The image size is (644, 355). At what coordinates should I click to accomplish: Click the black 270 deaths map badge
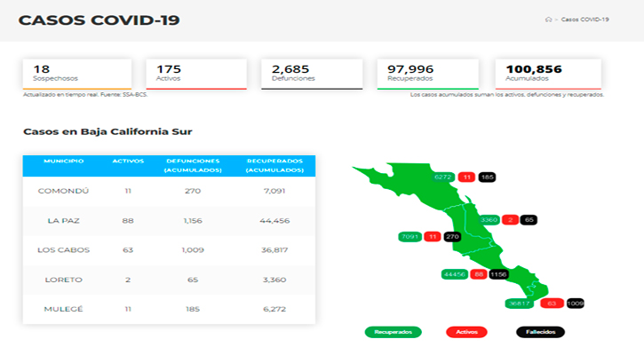452,237
